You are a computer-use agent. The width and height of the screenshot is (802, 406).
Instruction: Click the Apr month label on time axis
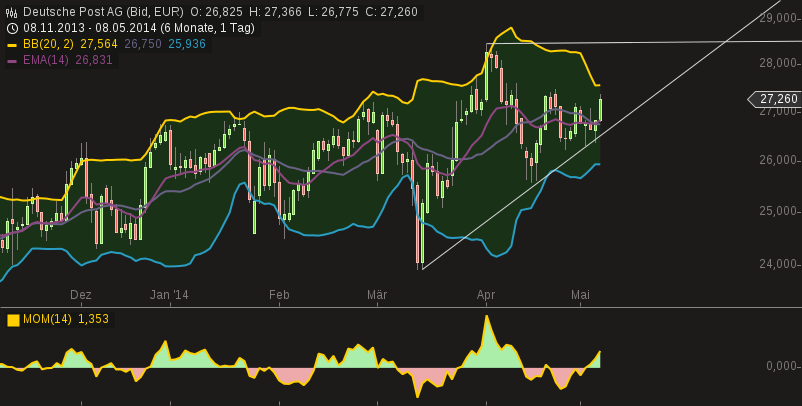[486, 295]
